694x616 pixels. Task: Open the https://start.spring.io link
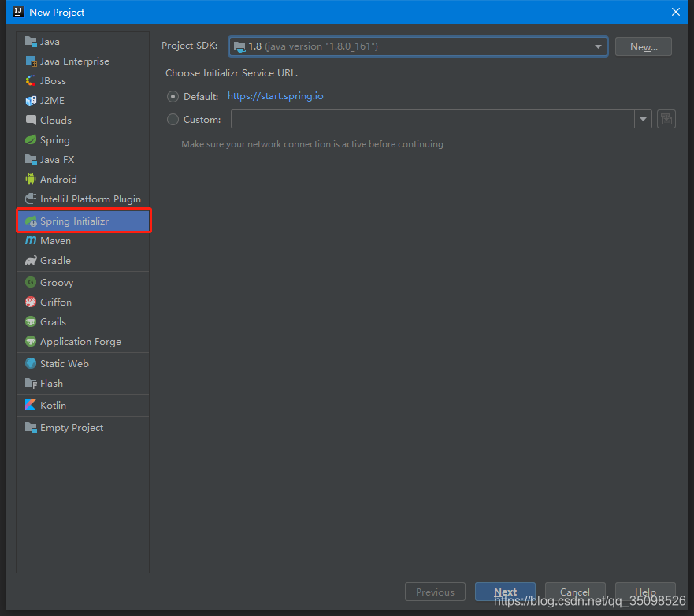[x=275, y=96]
